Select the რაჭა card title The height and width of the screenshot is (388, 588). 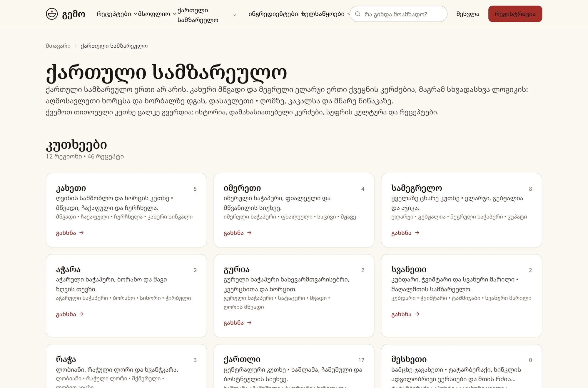[66, 359]
